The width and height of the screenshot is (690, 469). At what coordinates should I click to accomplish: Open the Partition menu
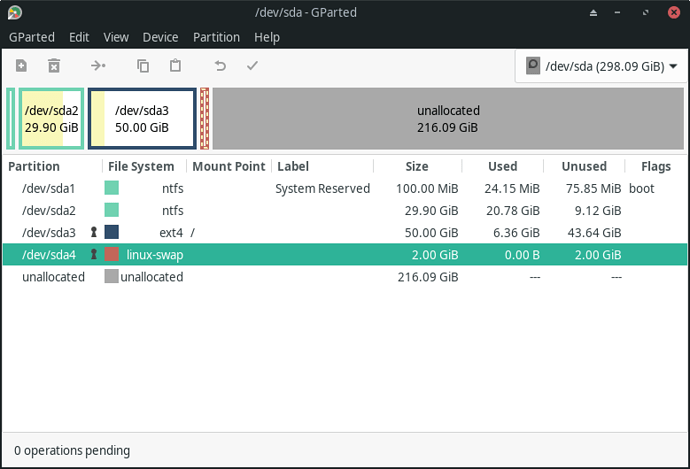tap(216, 37)
